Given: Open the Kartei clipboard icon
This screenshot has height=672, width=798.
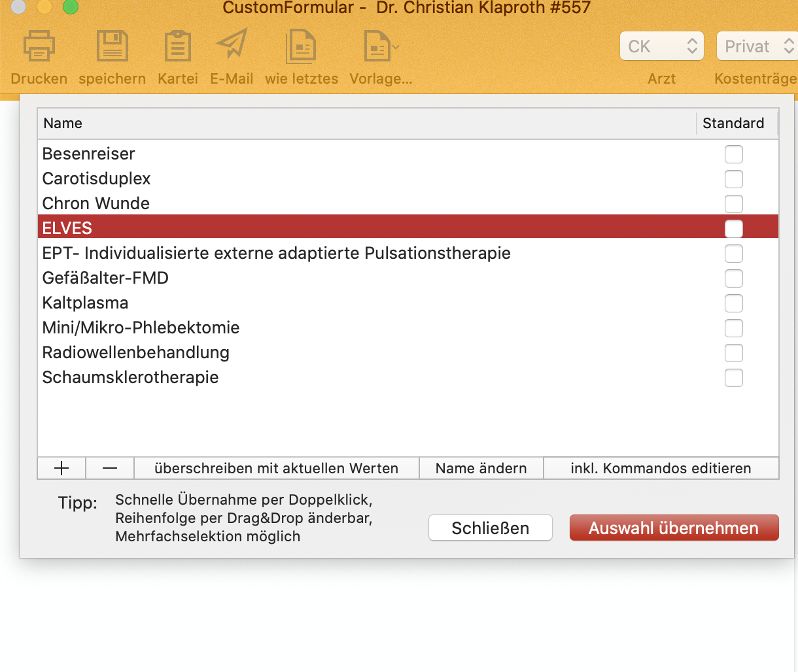Looking at the screenshot, I should click(177, 46).
